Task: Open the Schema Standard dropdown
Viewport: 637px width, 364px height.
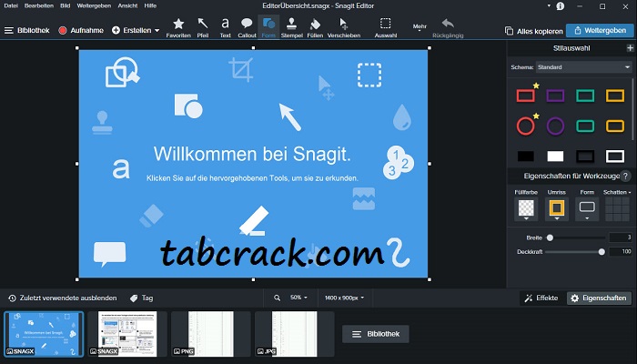Action: (x=584, y=67)
